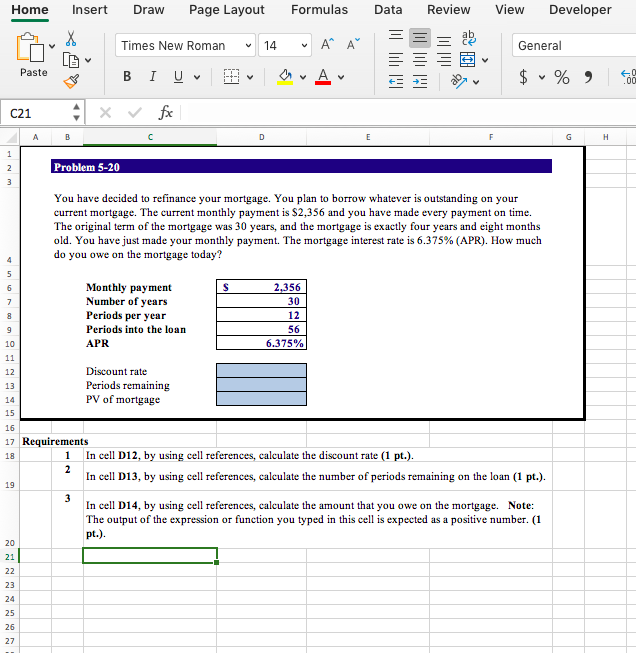Expand fill color dropdown arrow
This screenshot has width=636, height=653.
point(303,77)
